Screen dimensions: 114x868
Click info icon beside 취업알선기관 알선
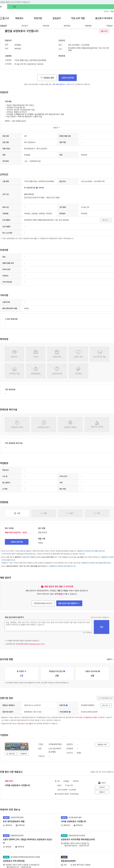point(64,671)
